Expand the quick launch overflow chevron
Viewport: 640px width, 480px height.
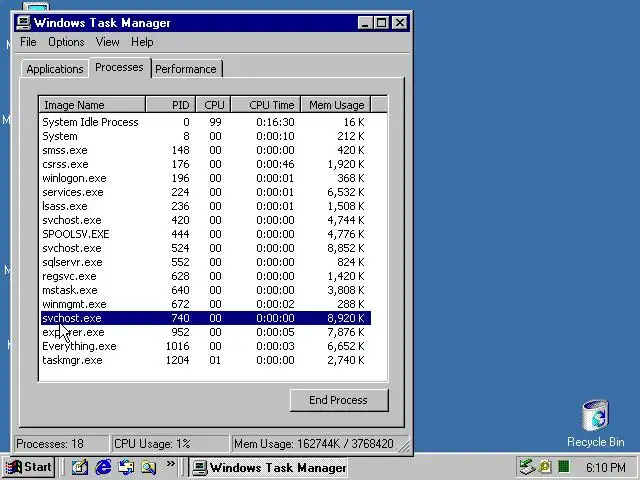pos(171,464)
